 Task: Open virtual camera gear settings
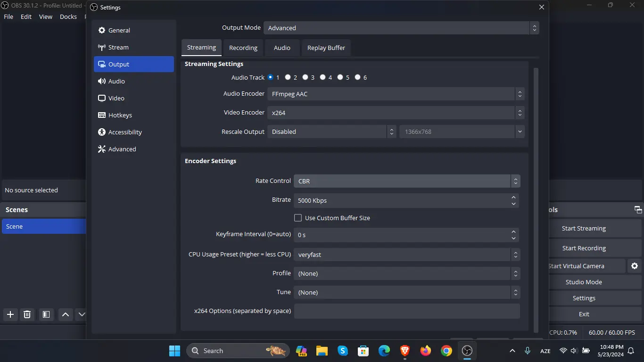click(635, 266)
